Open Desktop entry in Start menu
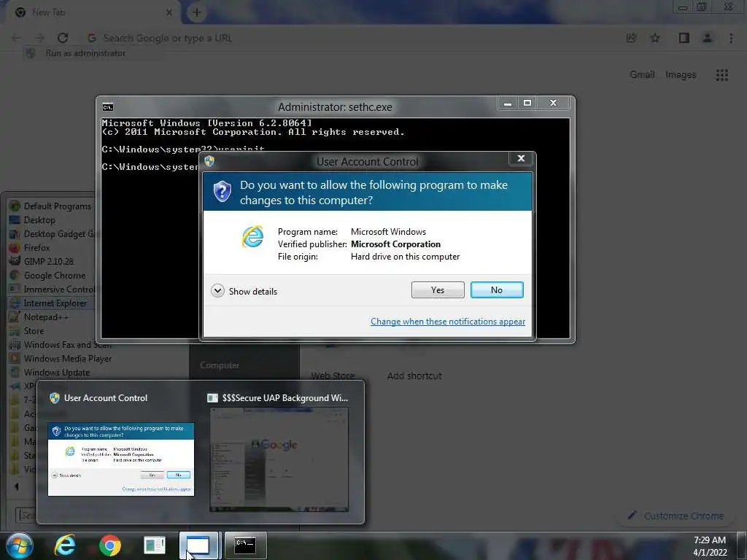 pos(34,220)
